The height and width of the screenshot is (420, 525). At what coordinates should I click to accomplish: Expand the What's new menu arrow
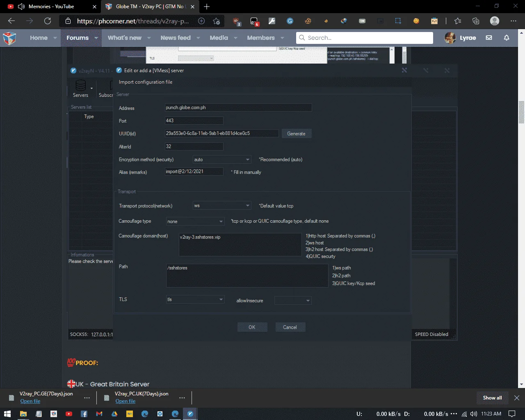[149, 38]
